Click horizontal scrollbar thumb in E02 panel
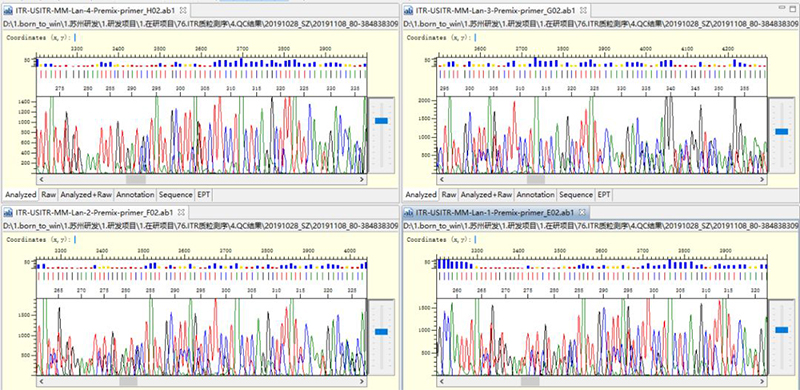Screen dimensions: 800x390 tap(530, 381)
